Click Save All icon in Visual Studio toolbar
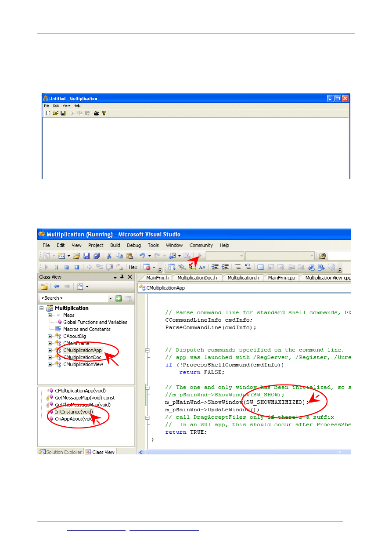Screen dimensions: 392x555 click(97, 256)
